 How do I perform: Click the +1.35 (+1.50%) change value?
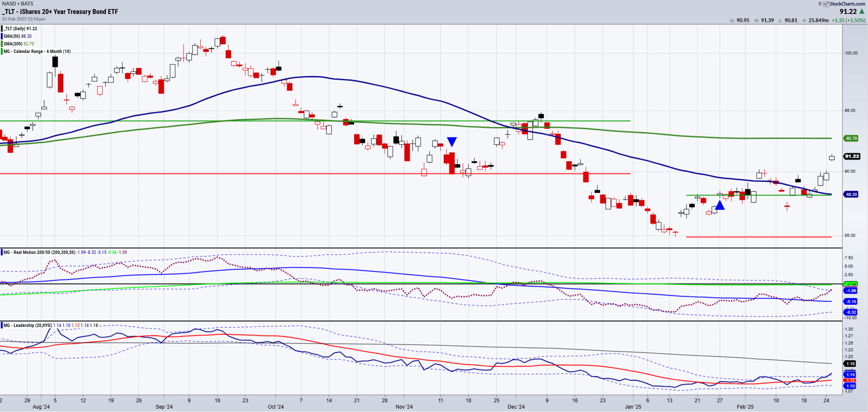pos(848,20)
